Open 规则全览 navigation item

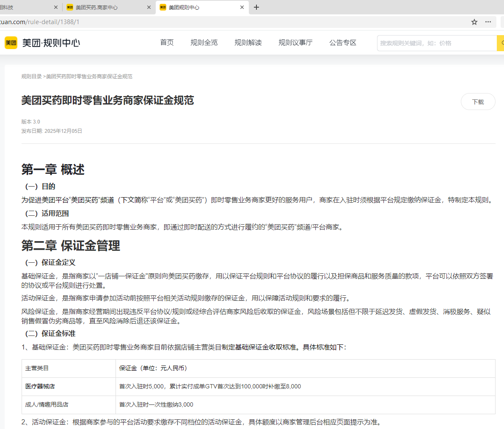pos(204,43)
